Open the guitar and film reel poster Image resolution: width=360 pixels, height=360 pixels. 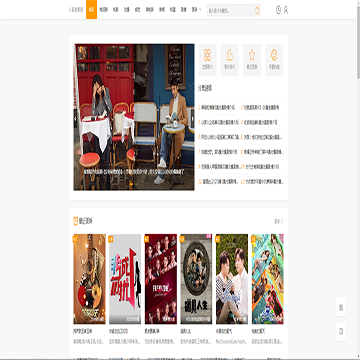[89, 279]
